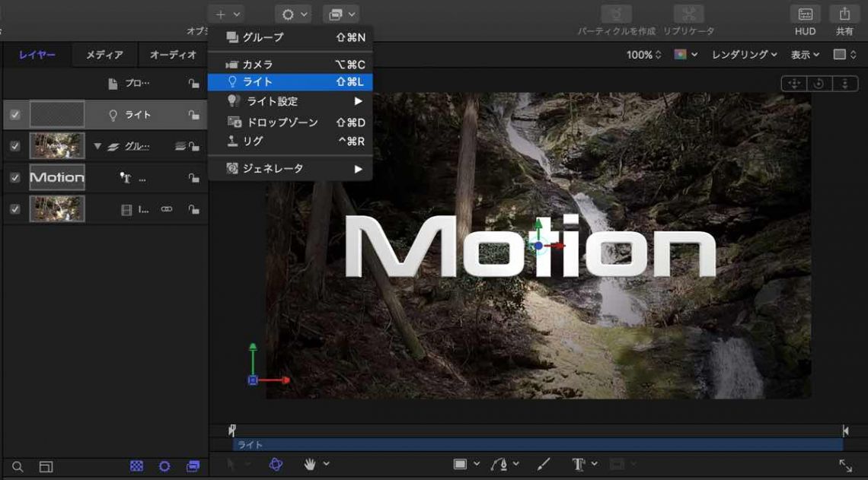Click the Share (共有) icon

tap(844, 14)
